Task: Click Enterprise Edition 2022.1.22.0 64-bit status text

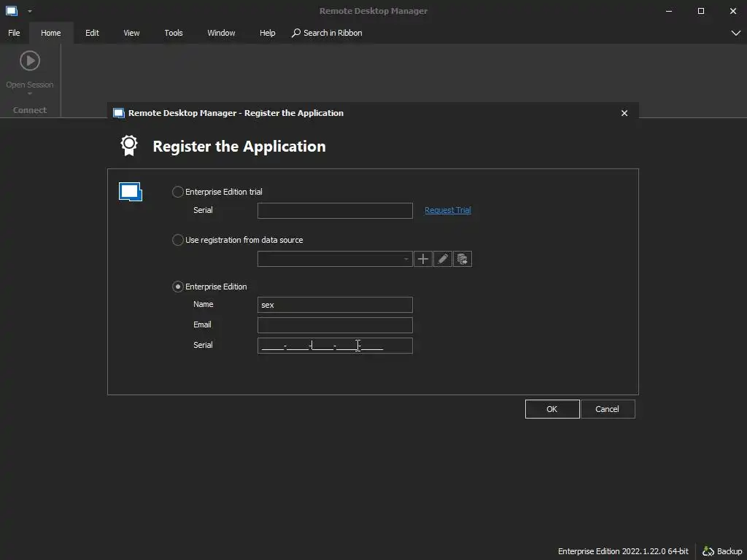Action: click(x=623, y=551)
